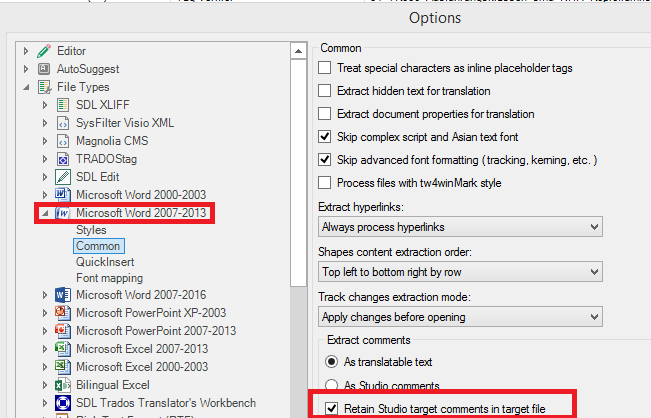This screenshot has height=418, width=651.
Task: Click the TRADOStag icon
Action: pos(63,159)
